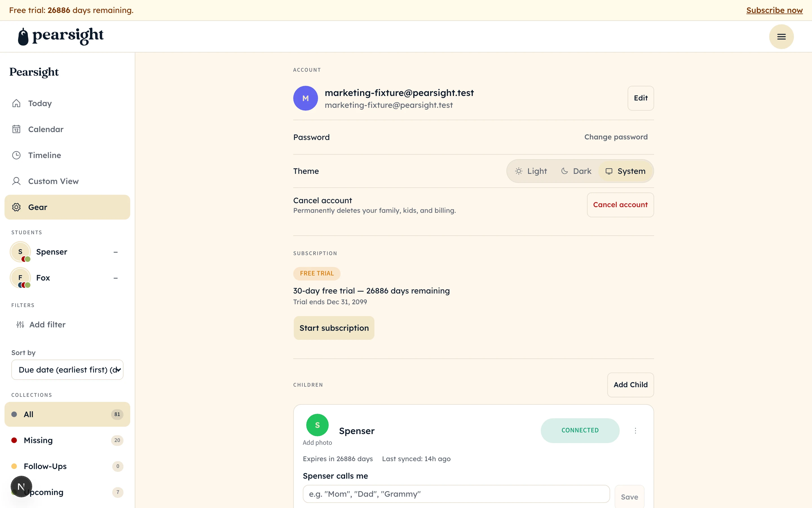Click the round N badge at bottom left
Viewport: 812px width, 508px height.
click(21, 486)
